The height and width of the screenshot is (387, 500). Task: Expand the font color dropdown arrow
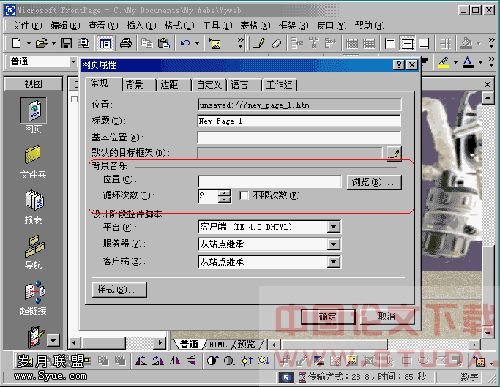(480, 62)
